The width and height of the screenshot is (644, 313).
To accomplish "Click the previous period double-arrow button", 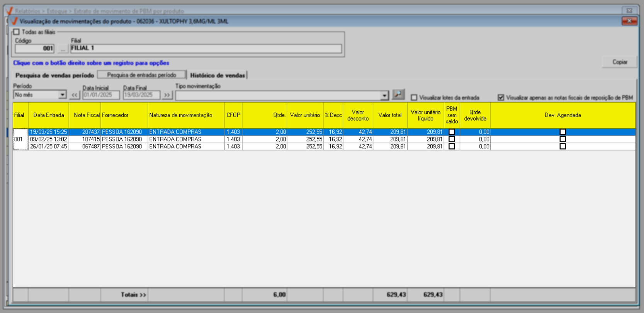I will [x=75, y=95].
